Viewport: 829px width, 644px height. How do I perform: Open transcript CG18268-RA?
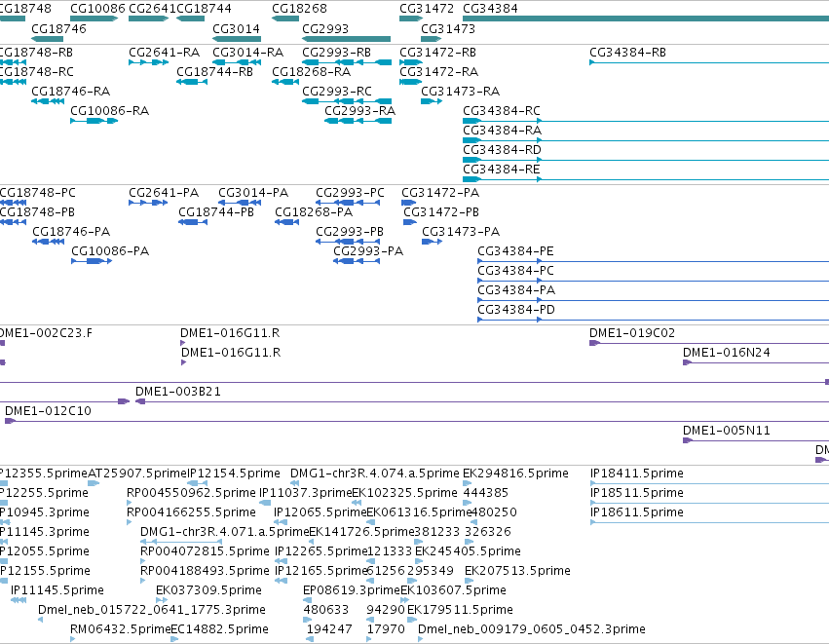[311, 71]
